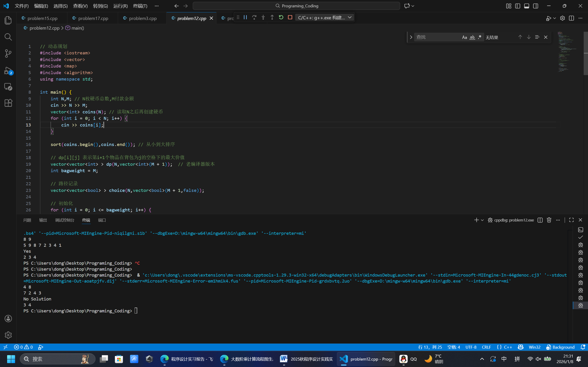This screenshot has height=367, width=588.
Task: Open the Run and Debug view
Action: 8,71
